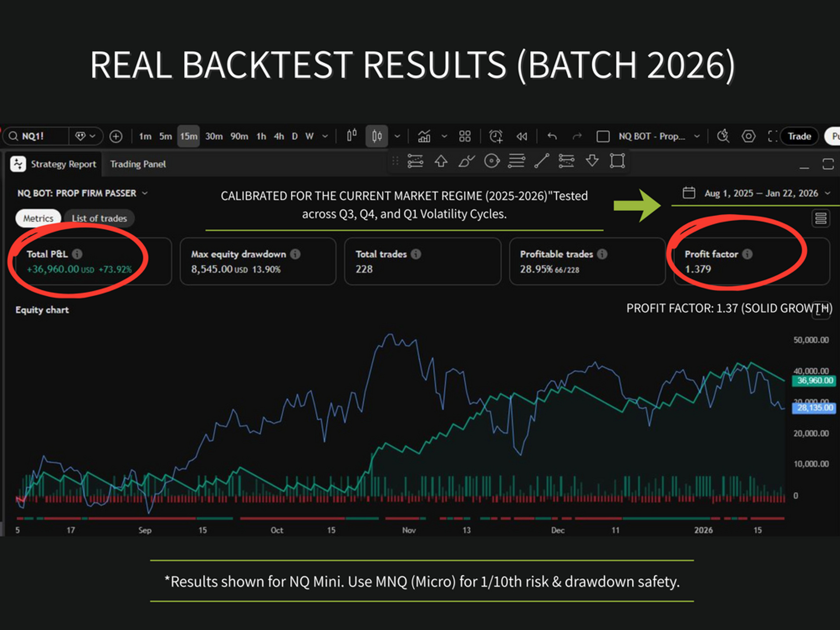Expand the NQ BOT: PROP FIRM PASSER dropdown
The height and width of the screenshot is (630, 840).
tap(82, 193)
